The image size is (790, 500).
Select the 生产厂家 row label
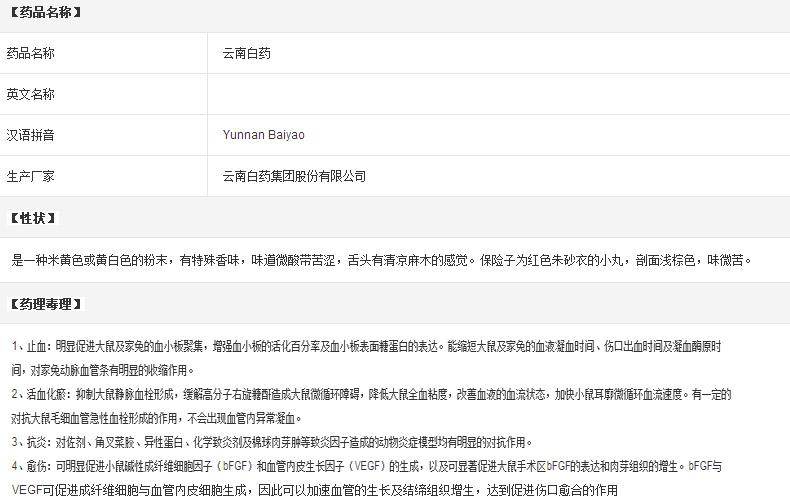30,176
